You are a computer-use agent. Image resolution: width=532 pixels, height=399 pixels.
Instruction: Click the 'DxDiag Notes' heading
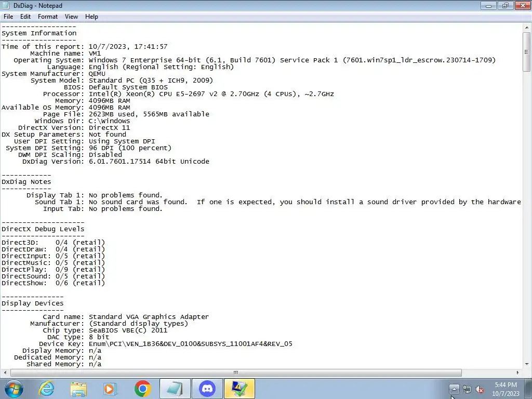(x=26, y=181)
